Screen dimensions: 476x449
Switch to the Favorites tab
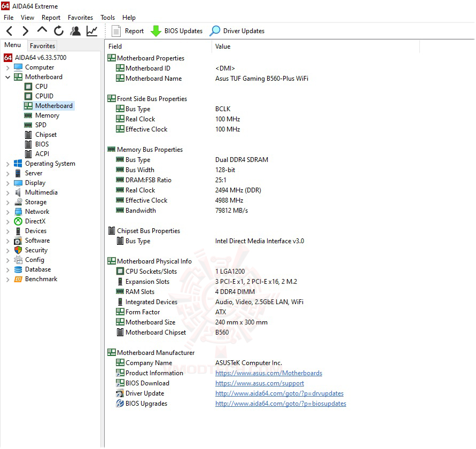[x=43, y=46]
